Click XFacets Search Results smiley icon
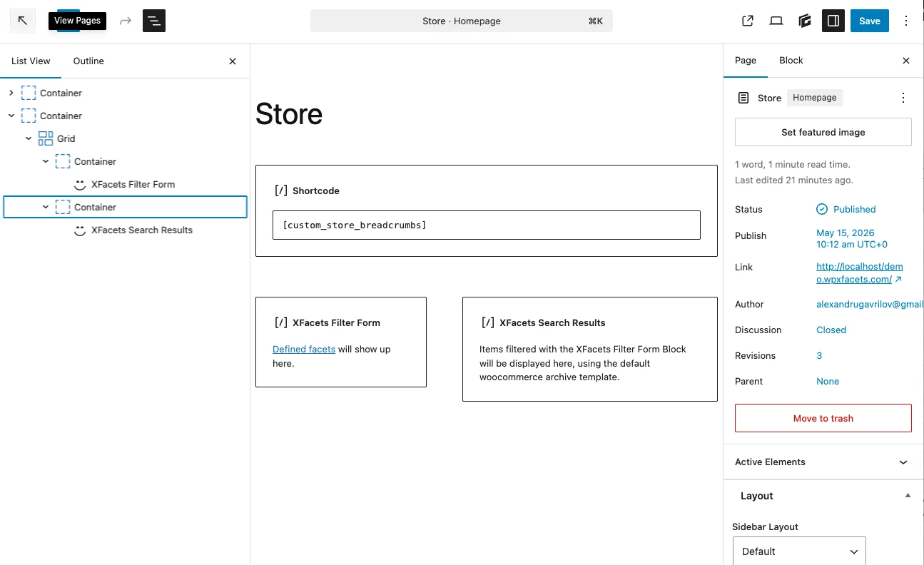The width and height of the screenshot is (924, 565). (80, 230)
